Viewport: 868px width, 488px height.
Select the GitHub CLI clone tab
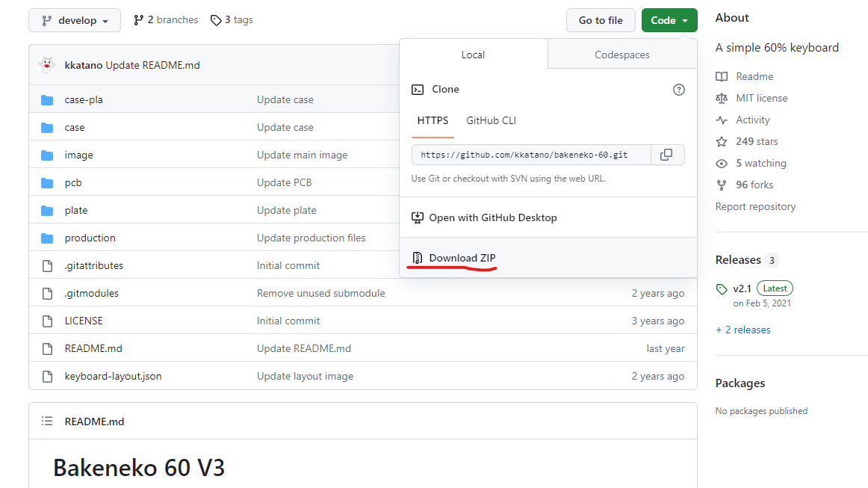click(x=491, y=121)
